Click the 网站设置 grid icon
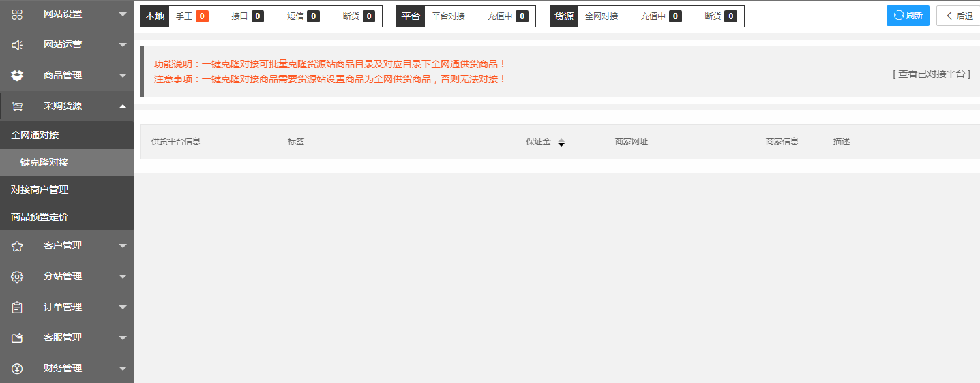This screenshot has width=980, height=383. (x=17, y=14)
